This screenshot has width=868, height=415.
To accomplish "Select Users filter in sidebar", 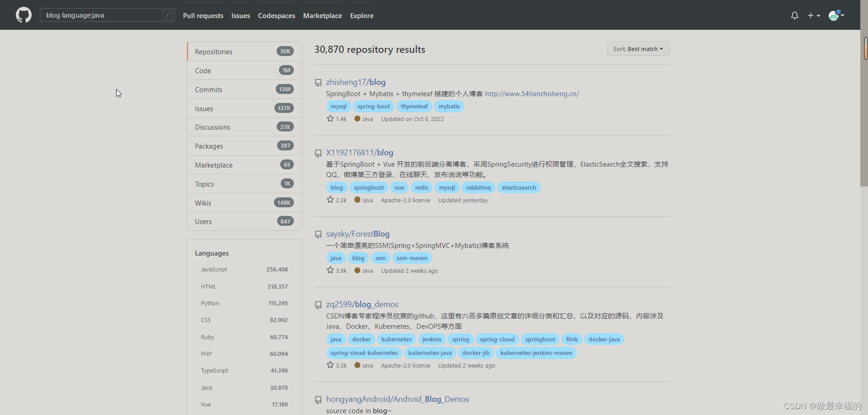I will point(245,221).
